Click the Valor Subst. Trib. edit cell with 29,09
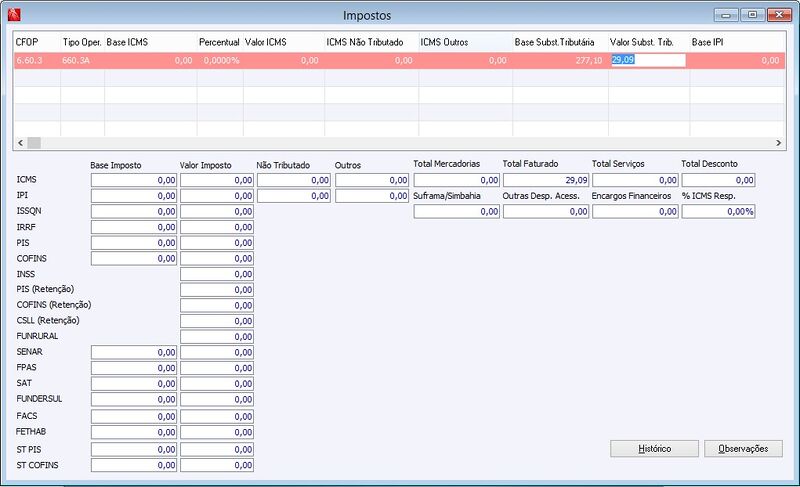The image size is (800, 487). (648, 60)
